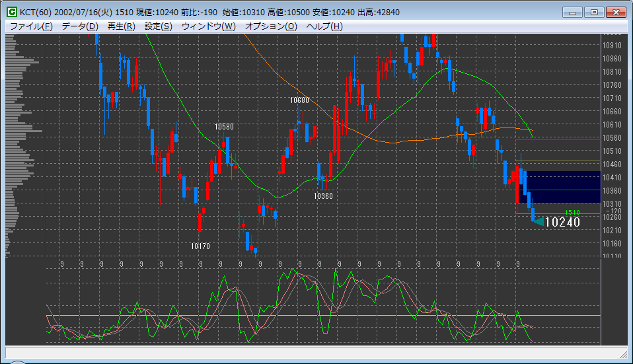Select the 10580 peak price annotation
This screenshot has width=633, height=364.
pos(224,126)
